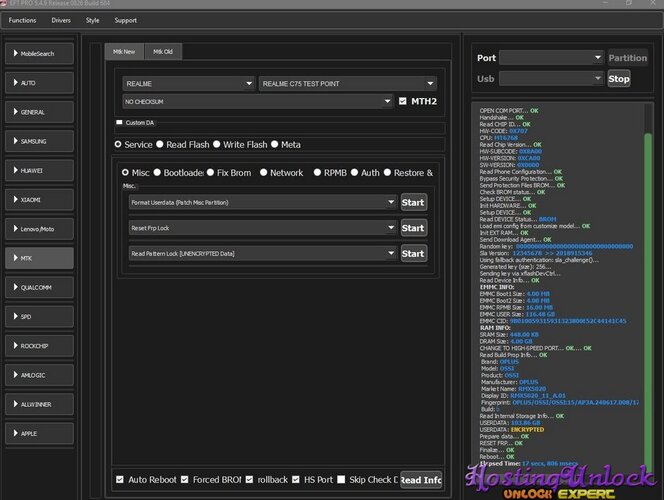The image size is (664, 500).
Task: Open the Read Pattern Lock dropdown
Action: [263, 253]
